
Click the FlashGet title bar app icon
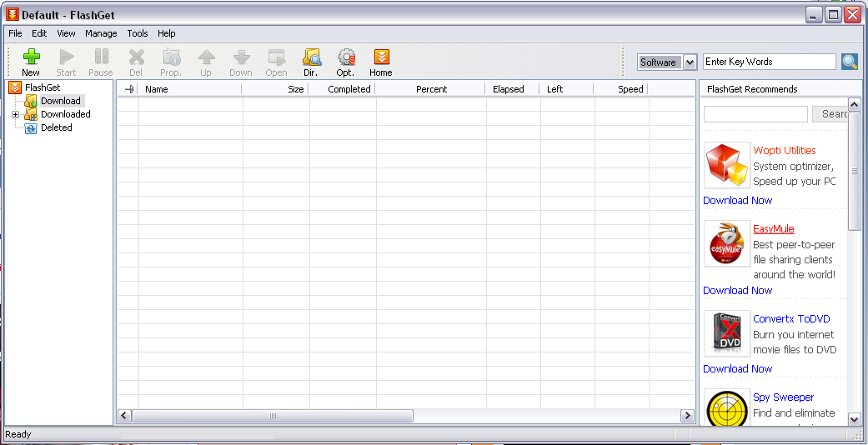(13, 14)
